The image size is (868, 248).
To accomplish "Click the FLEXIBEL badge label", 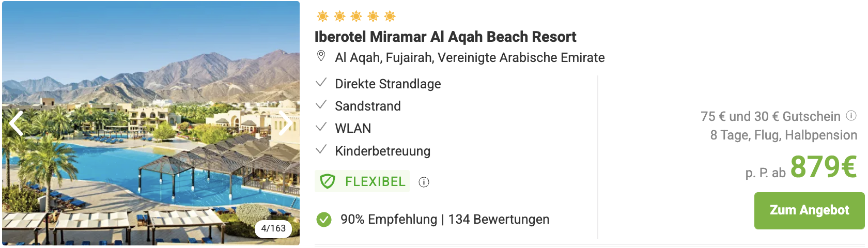I will pos(375,181).
